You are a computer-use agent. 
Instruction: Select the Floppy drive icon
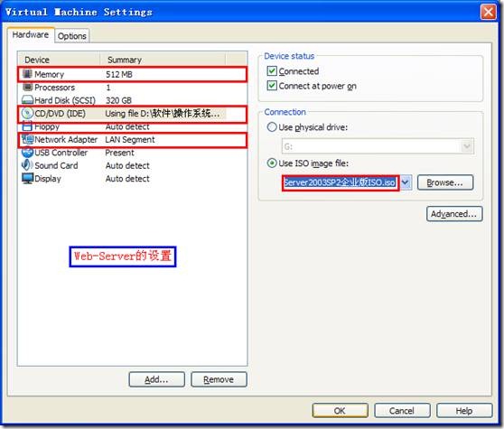click(27, 126)
